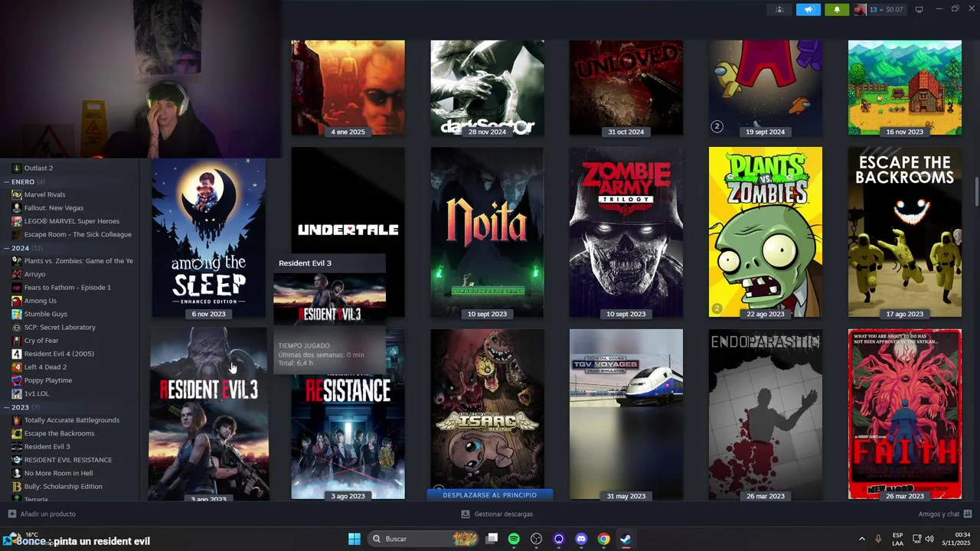Image resolution: width=980 pixels, height=551 pixels.
Task: Click the Stumble Guys sidebar icon
Action: tap(17, 314)
